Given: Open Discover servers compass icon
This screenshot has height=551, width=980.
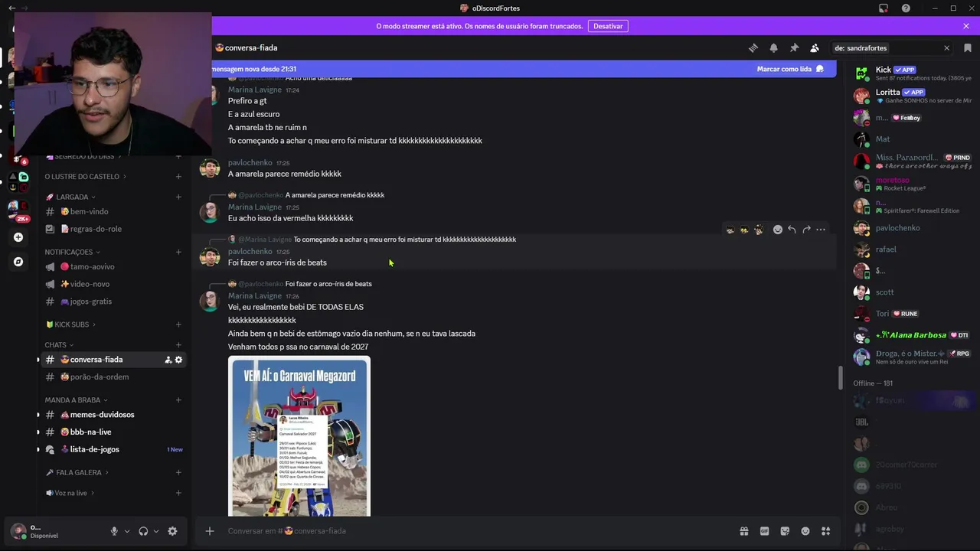Looking at the screenshot, I should point(18,262).
